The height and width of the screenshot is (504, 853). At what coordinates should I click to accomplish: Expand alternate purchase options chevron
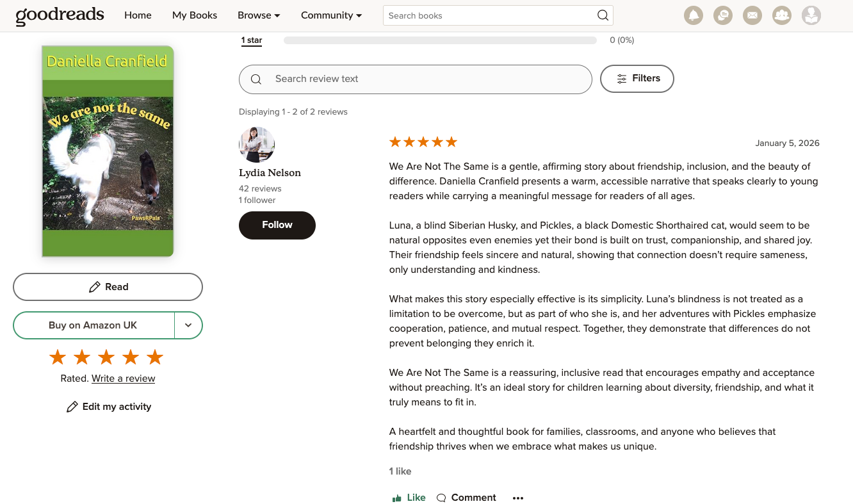[188, 325]
